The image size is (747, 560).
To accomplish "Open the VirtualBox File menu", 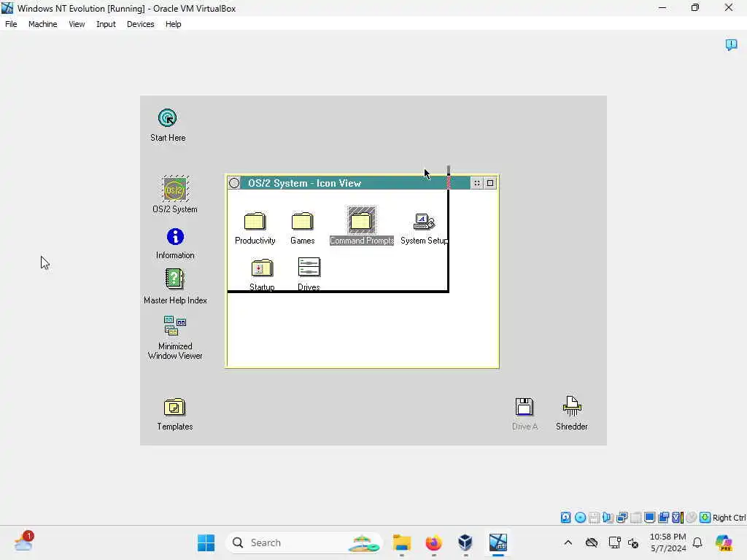I will coord(11,24).
